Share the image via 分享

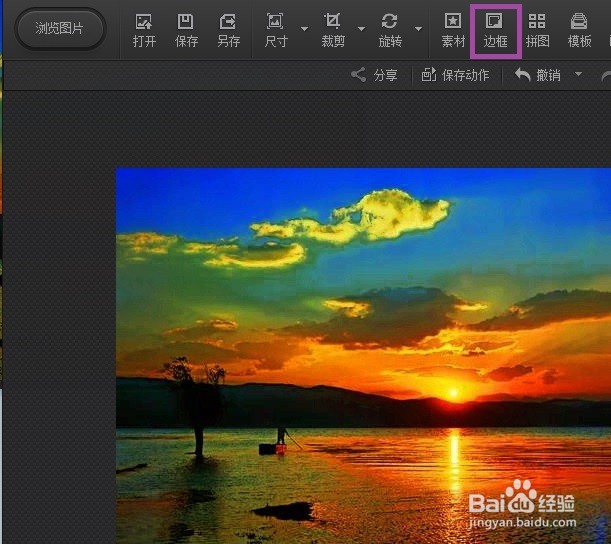(374, 75)
